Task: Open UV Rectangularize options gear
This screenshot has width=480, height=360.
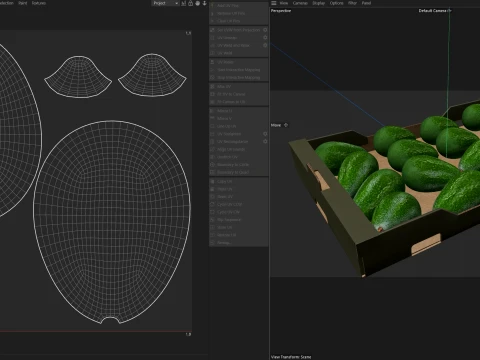Action: [265, 141]
